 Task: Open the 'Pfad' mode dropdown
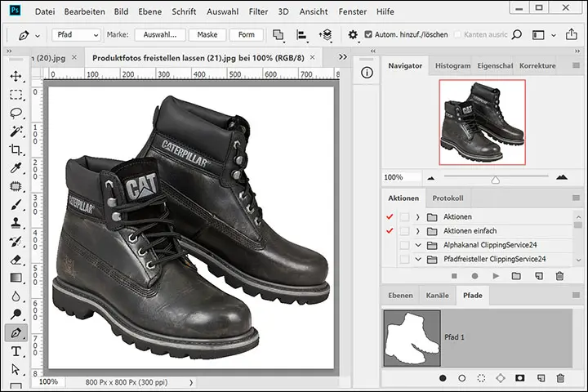coord(76,35)
